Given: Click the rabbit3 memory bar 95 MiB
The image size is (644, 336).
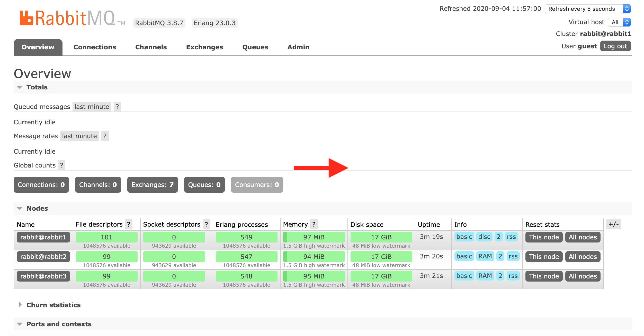Looking at the screenshot, I should 314,276.
